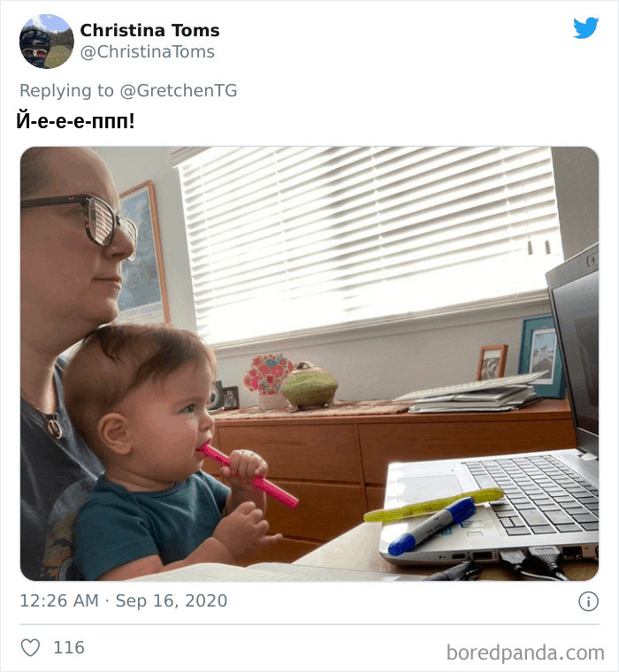
Task: Click the teal picture frame on dresser
Action: (539, 356)
